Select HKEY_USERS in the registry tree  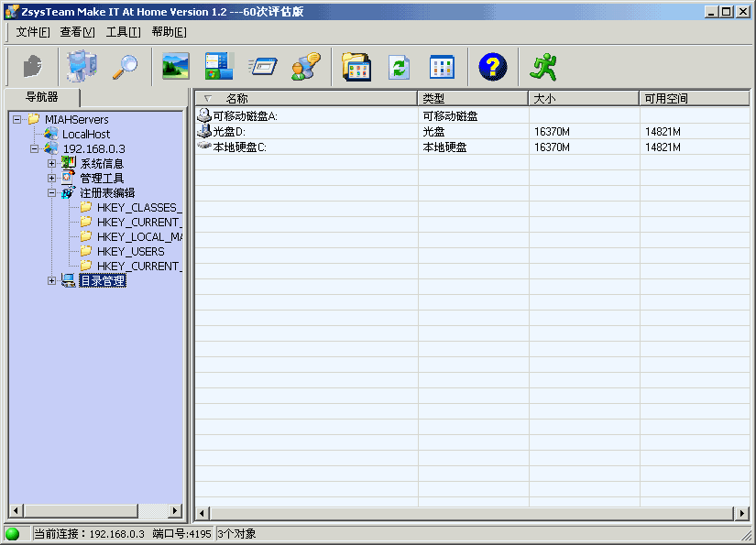point(130,252)
